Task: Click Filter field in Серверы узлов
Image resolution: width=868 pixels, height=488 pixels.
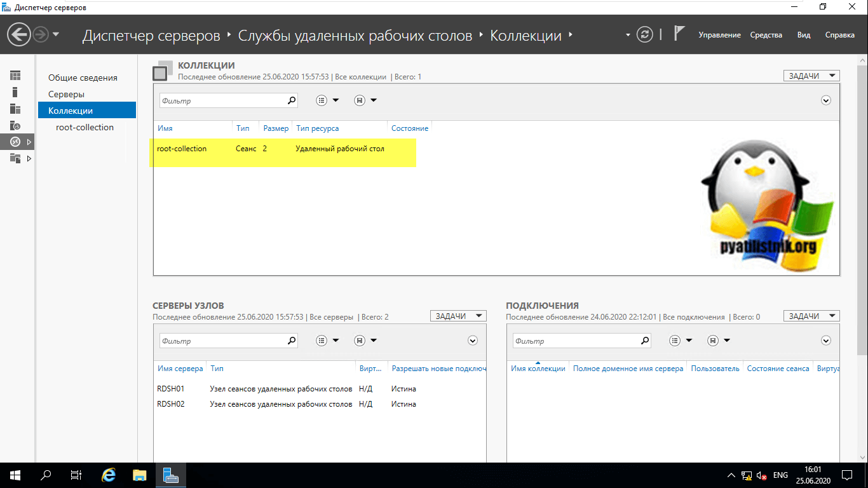Action: pyautogui.click(x=222, y=341)
